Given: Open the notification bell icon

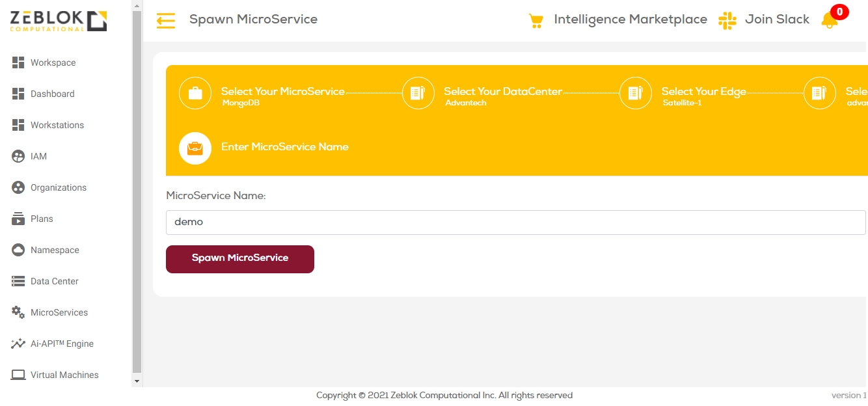Looking at the screenshot, I should (830, 20).
